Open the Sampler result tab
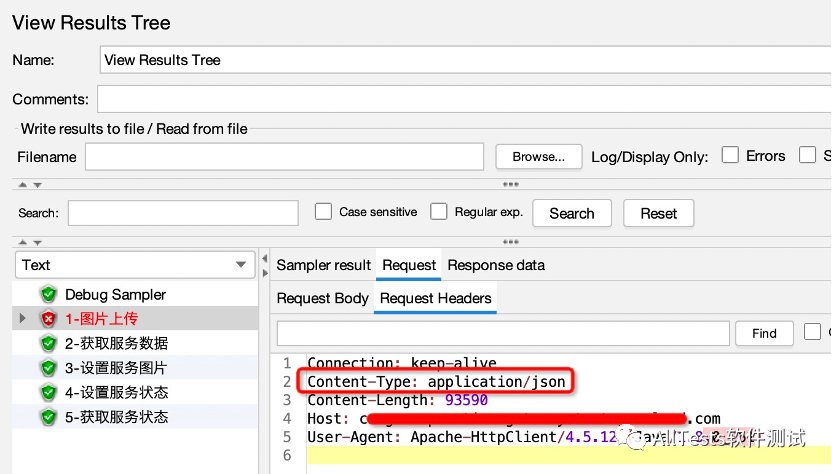Viewport: 832px width, 474px height. coord(323,265)
